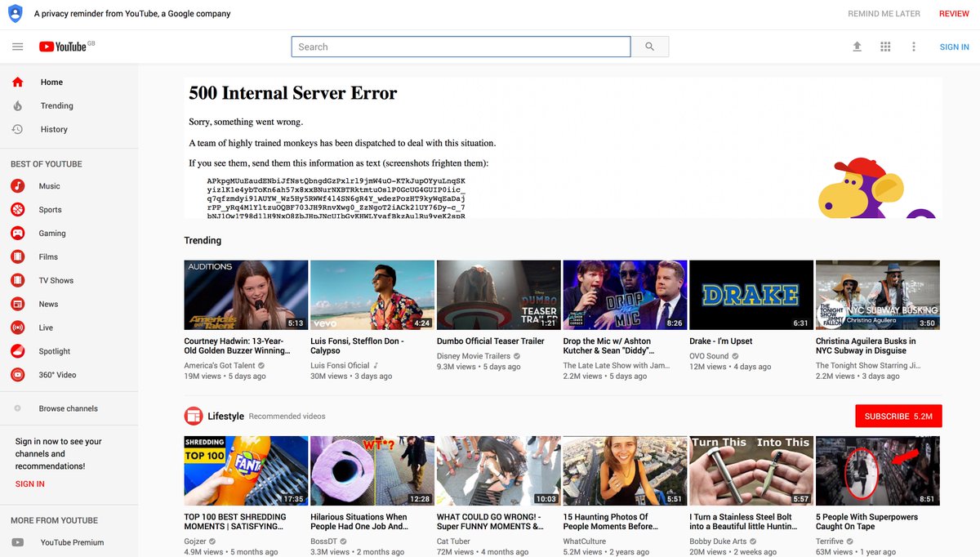Click the Live channel icon
Viewport: 980px width, 557px height.
pyautogui.click(x=18, y=328)
